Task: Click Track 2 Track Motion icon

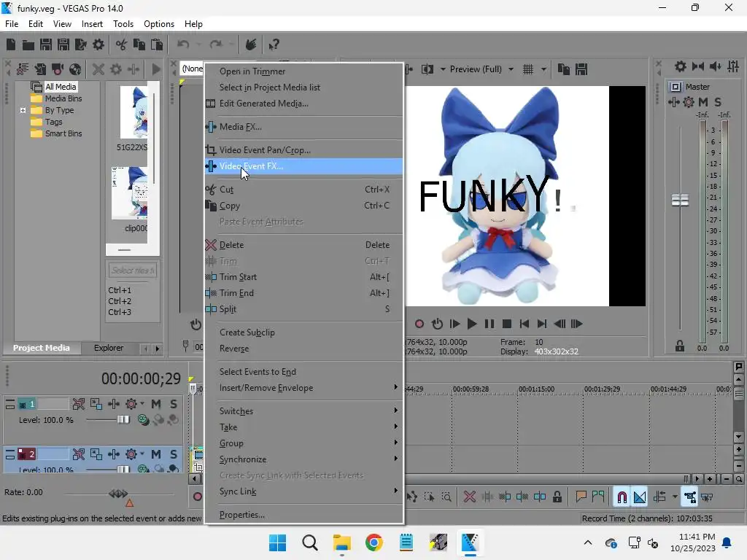Action: point(96,454)
